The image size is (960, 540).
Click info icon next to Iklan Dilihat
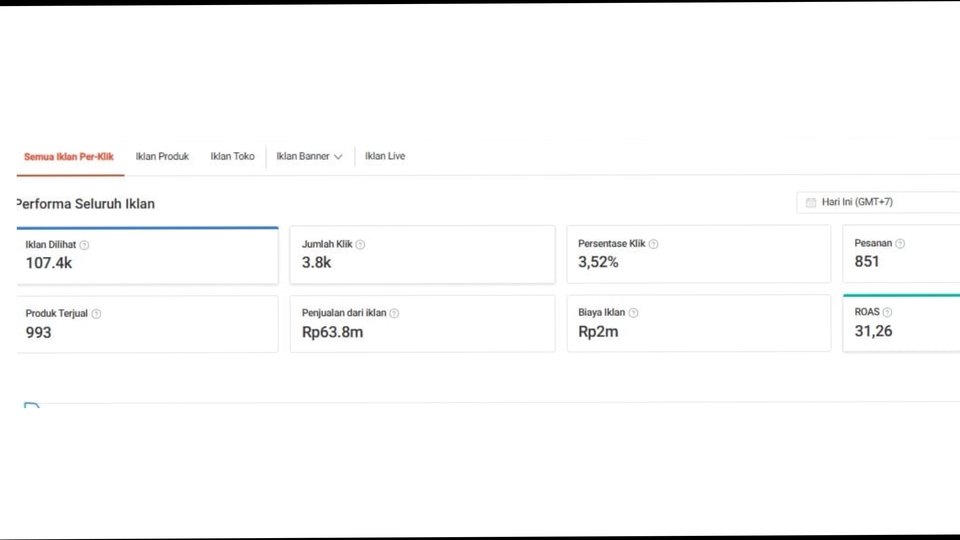[x=84, y=245]
